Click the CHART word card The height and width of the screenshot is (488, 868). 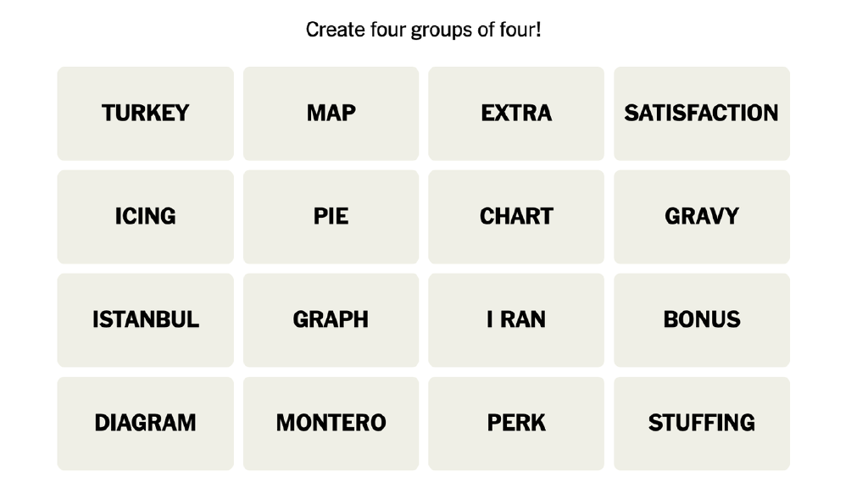pos(516,217)
